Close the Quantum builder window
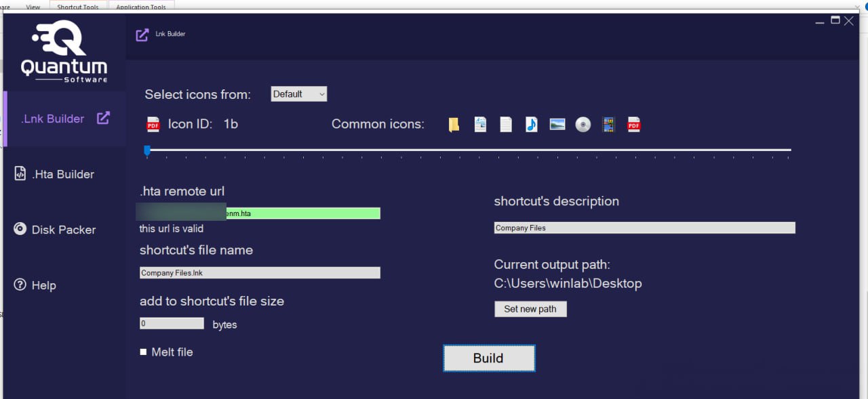868x399 pixels. tap(849, 21)
